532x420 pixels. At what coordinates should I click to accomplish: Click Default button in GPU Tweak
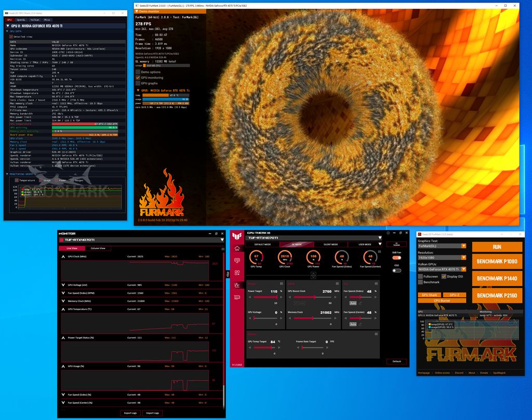[396, 361]
